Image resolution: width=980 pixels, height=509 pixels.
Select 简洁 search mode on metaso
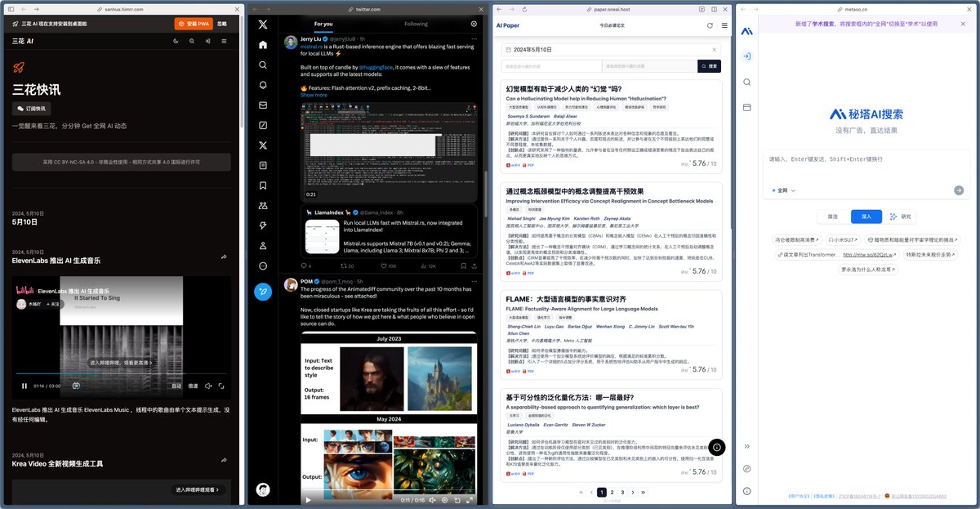(832, 217)
